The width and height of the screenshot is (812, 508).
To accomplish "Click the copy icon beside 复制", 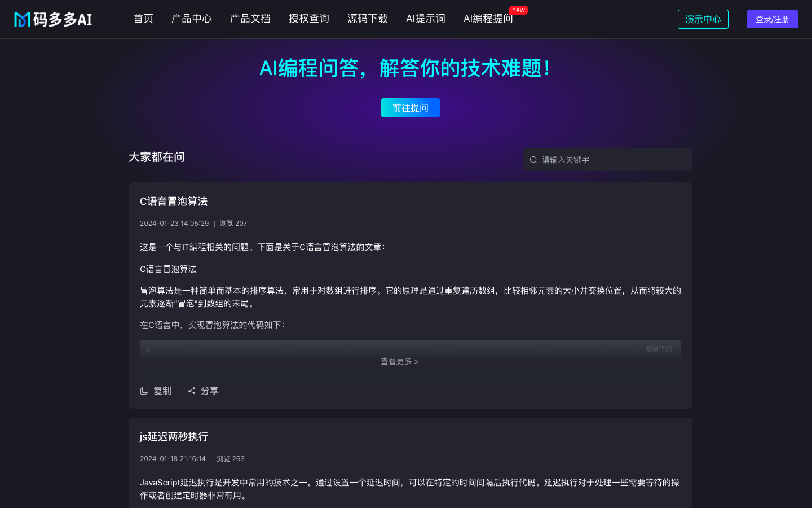I will [x=144, y=391].
